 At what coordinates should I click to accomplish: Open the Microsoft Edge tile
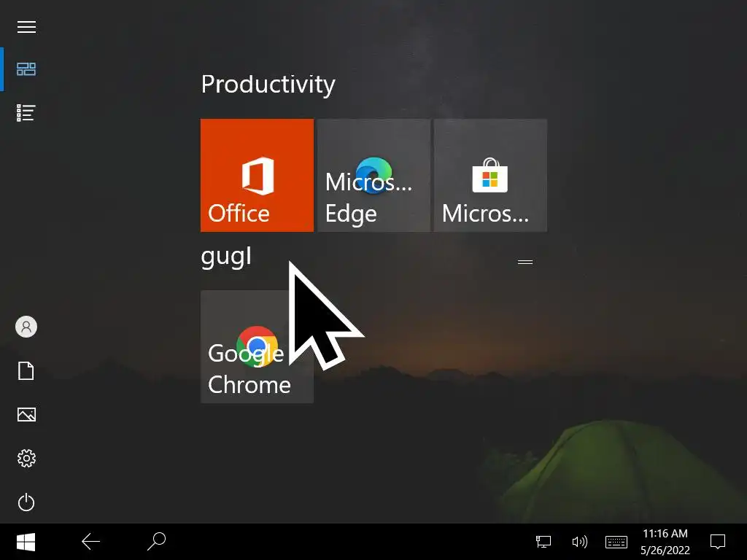[x=374, y=175]
